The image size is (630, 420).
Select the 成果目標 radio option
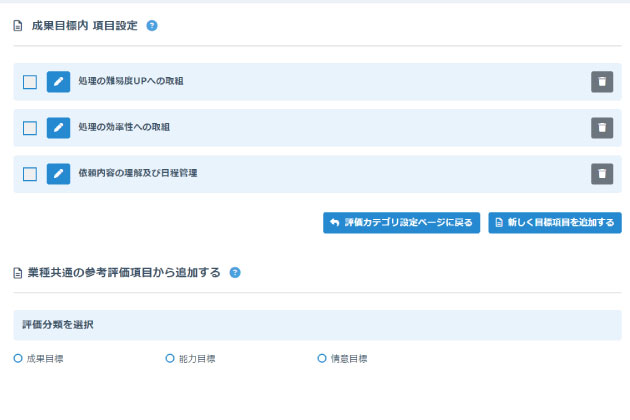click(x=18, y=358)
